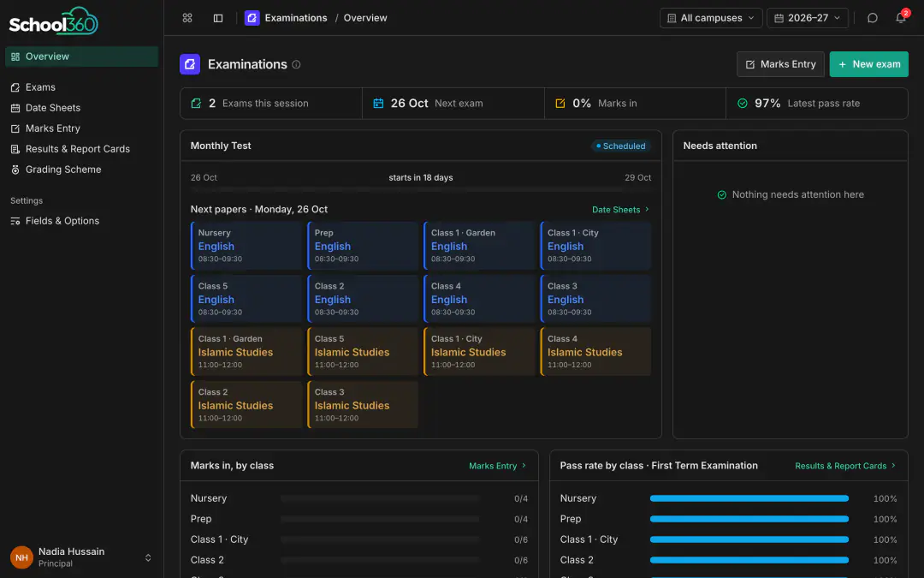Click the Scheduled status badge
Screen dimensions: 924x578
(x=621, y=146)
